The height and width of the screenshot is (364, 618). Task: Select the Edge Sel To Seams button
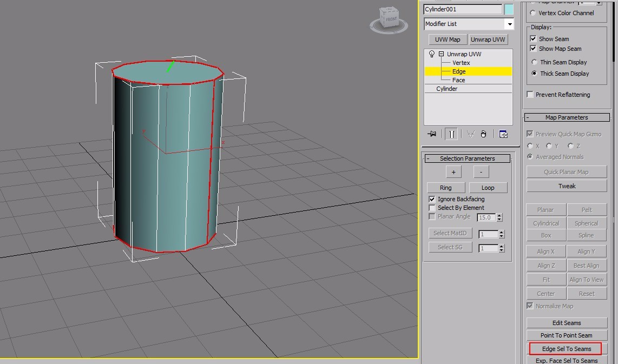click(566, 348)
